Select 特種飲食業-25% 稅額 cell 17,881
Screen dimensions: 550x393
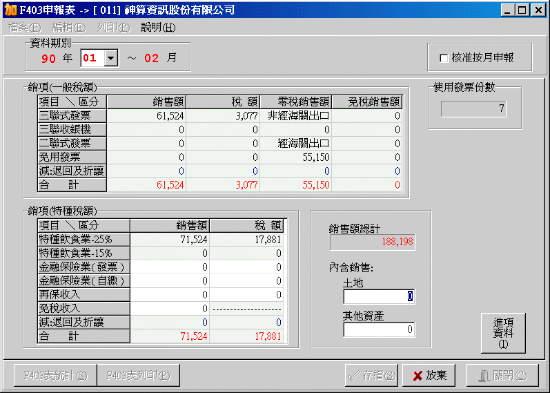click(247, 240)
